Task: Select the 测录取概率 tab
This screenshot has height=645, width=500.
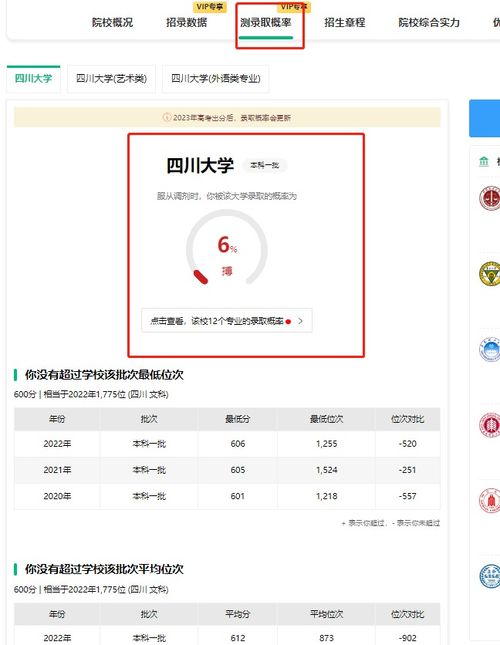Action: tap(266, 22)
